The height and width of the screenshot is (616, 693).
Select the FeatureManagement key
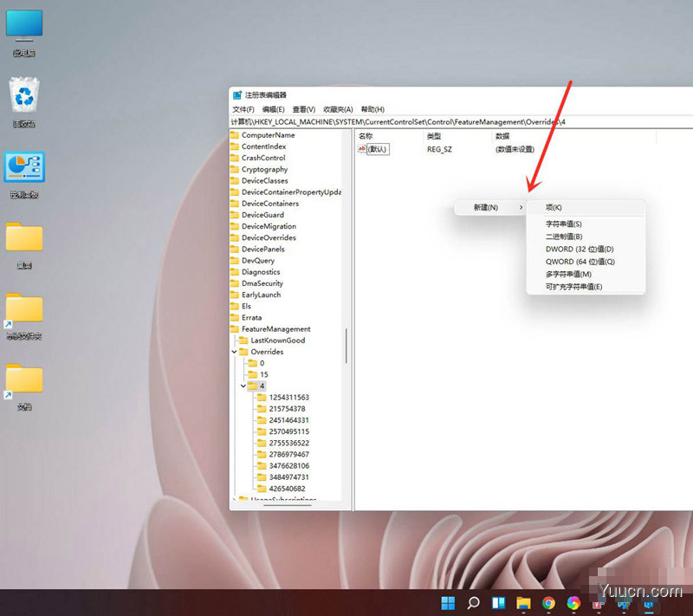tap(275, 328)
